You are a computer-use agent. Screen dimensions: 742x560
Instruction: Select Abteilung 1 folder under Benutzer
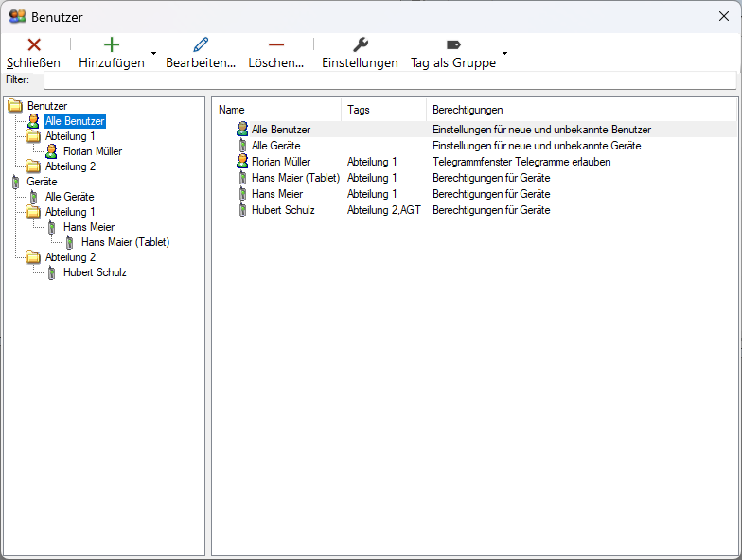(x=70, y=136)
